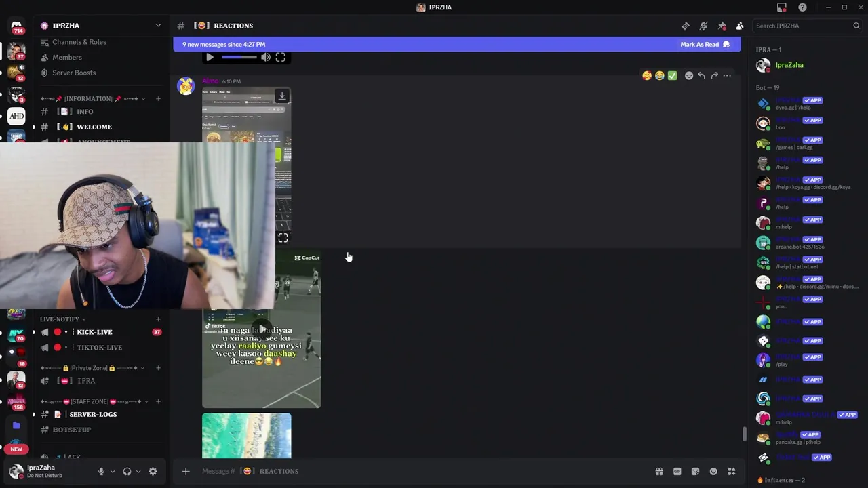Collapse the LIVE-NOTIFY category
Screen dimensions: 868x488
(x=62, y=319)
